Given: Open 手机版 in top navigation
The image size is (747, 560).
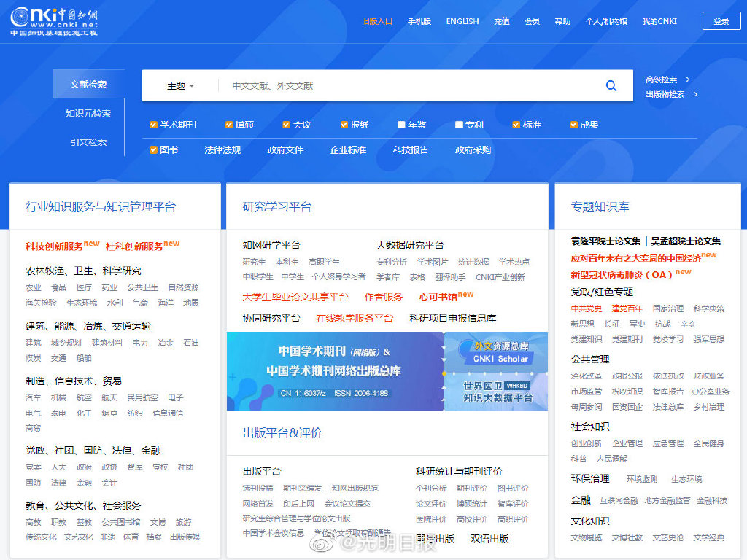Looking at the screenshot, I should tap(419, 21).
